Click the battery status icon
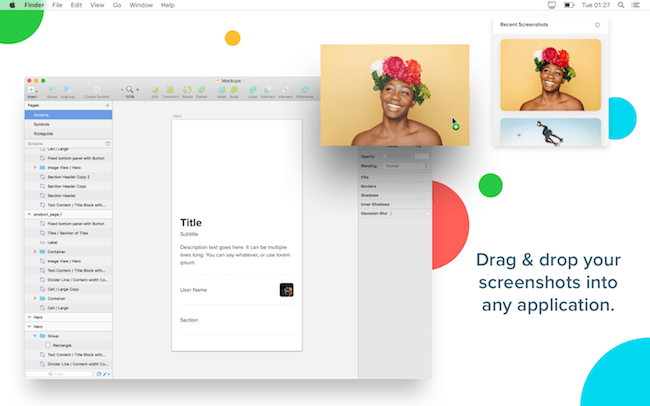The image size is (650, 406). [x=569, y=5]
